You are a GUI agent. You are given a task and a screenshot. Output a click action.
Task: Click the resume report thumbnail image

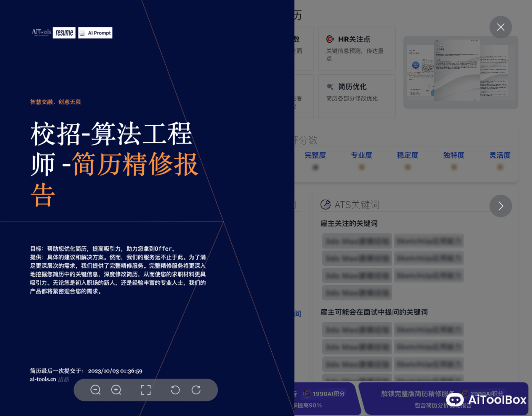click(x=460, y=72)
